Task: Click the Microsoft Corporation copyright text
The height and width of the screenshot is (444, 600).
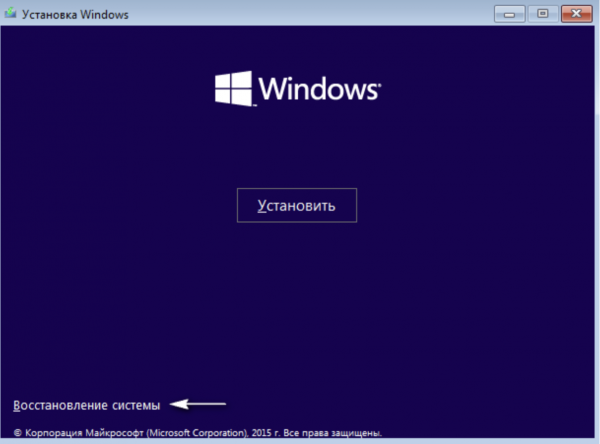Action: click(198, 433)
